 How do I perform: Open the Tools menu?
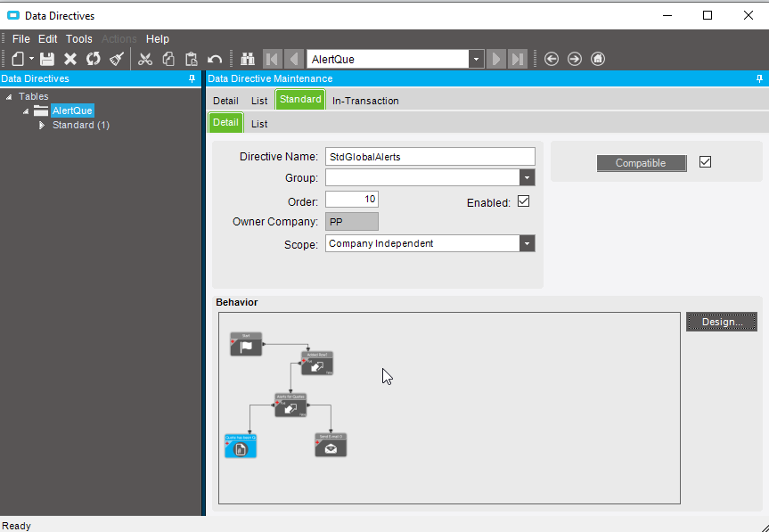tap(79, 38)
